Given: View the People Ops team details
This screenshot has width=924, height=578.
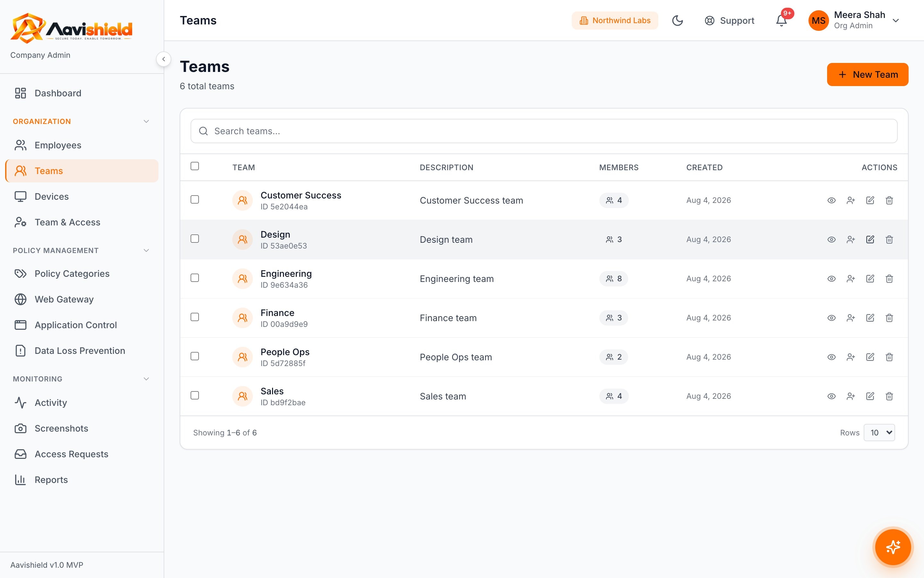Looking at the screenshot, I should [831, 357].
